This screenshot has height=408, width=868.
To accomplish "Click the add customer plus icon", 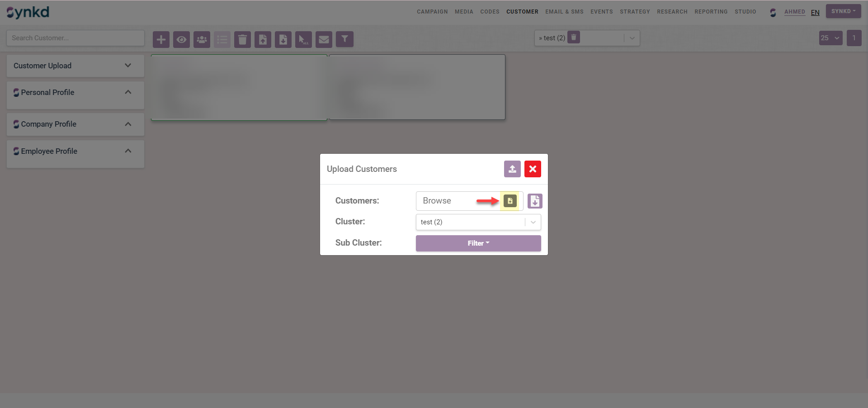I will (x=161, y=39).
